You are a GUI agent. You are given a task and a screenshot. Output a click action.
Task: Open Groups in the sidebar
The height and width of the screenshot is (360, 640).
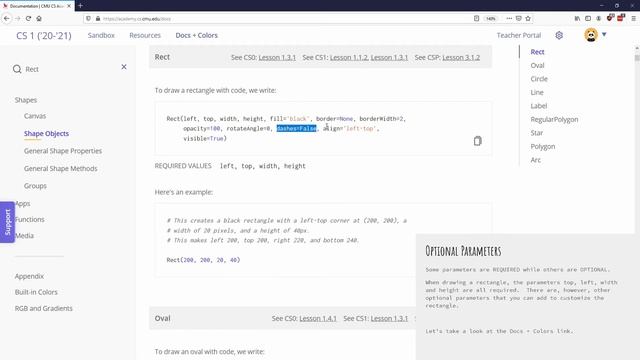35,186
